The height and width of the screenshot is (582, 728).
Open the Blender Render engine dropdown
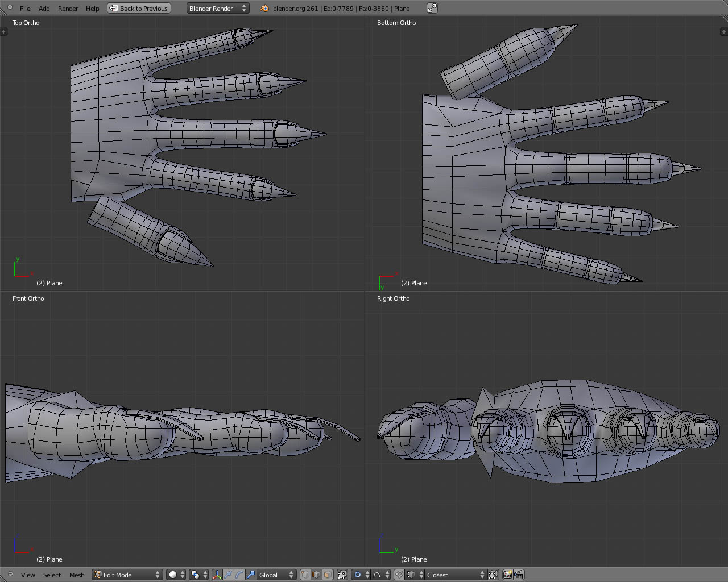[218, 8]
